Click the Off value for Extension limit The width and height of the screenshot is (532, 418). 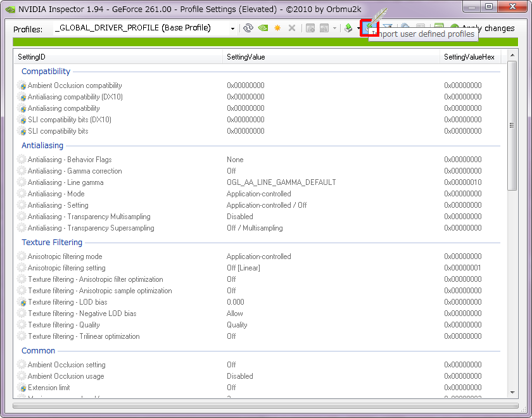point(231,388)
